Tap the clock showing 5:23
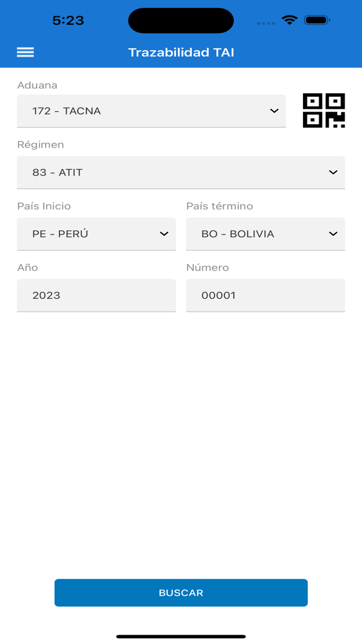 [69, 20]
